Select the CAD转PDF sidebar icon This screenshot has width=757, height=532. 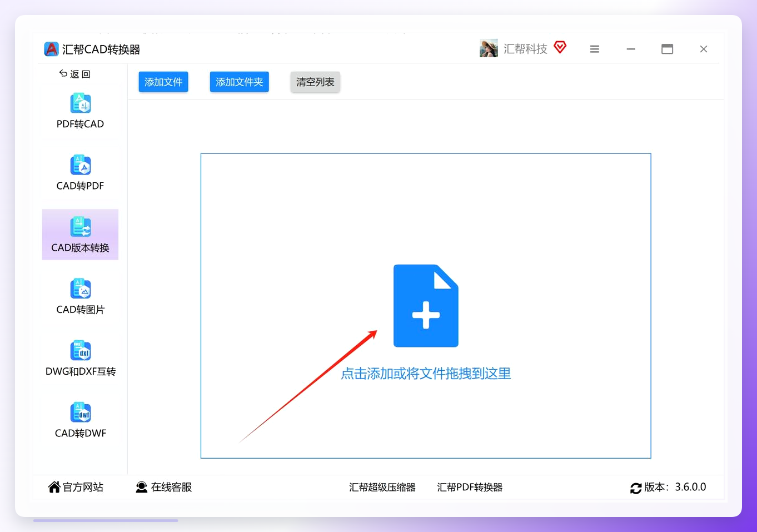point(81,165)
